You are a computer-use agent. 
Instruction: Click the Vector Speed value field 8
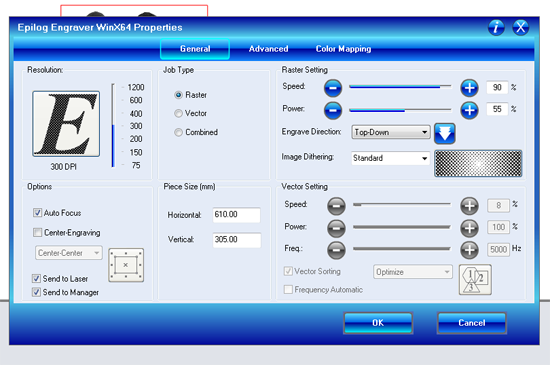tap(498, 205)
